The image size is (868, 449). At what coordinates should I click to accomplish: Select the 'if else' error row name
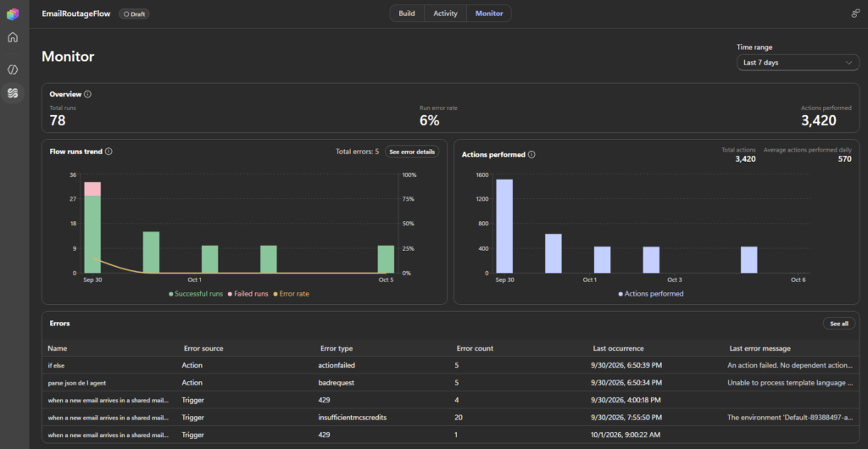[x=57, y=365]
